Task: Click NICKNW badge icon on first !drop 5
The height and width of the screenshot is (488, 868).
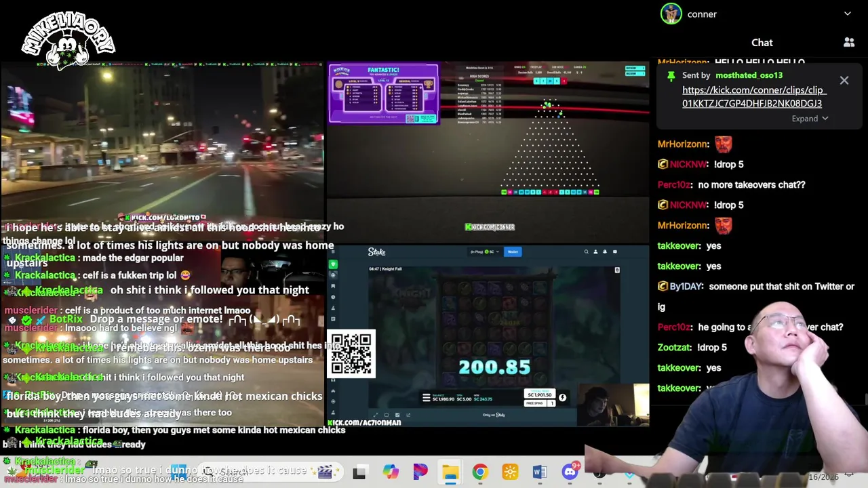Action: (x=663, y=164)
